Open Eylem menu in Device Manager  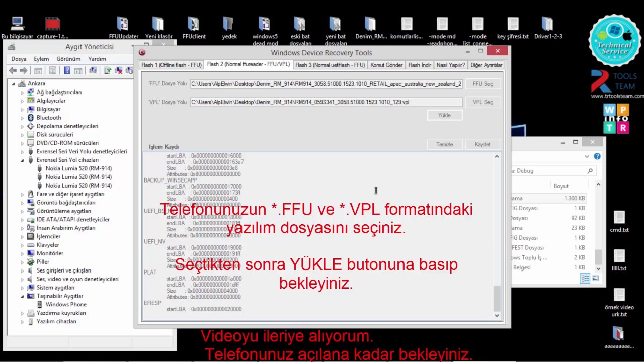41,59
